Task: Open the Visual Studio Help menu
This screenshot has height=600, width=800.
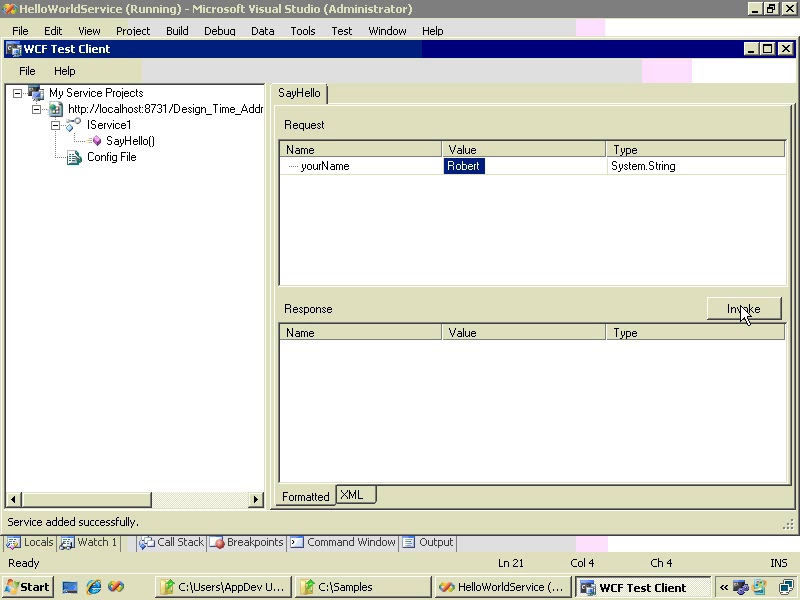Action: [x=433, y=31]
